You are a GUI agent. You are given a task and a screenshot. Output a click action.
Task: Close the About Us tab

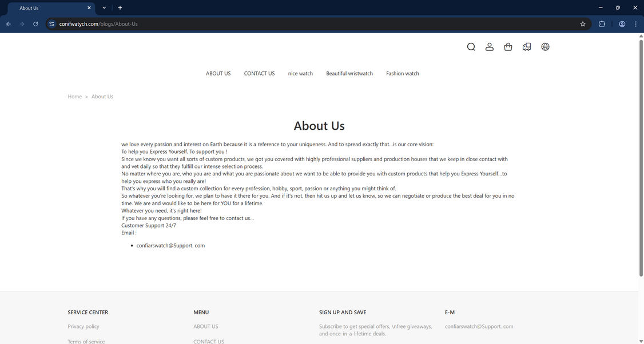[89, 8]
